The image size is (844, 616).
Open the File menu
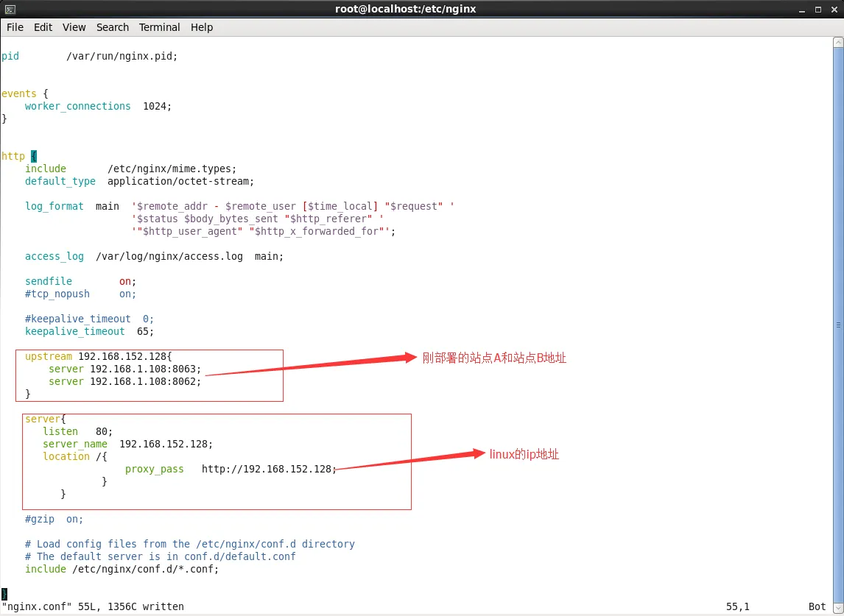tap(15, 27)
